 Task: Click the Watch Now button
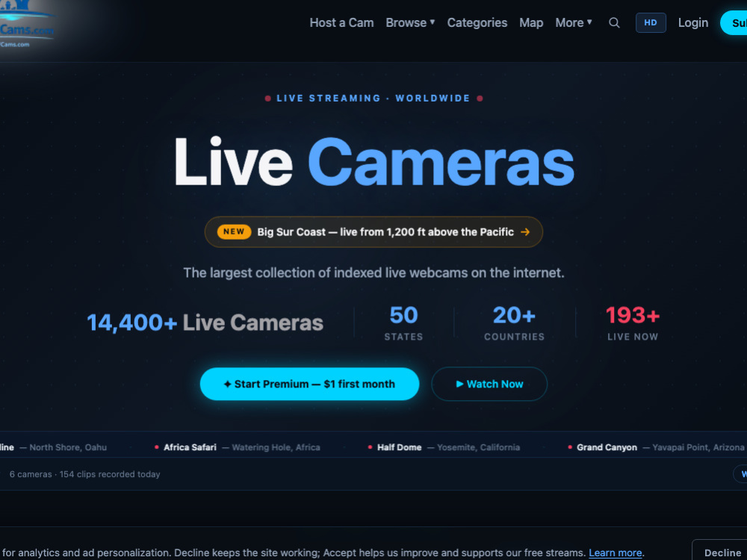coord(489,384)
